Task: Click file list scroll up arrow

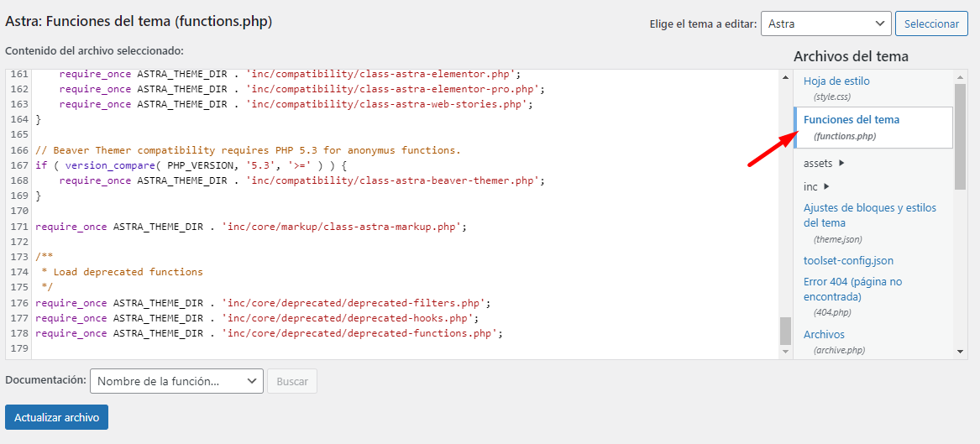Action: 961,77
